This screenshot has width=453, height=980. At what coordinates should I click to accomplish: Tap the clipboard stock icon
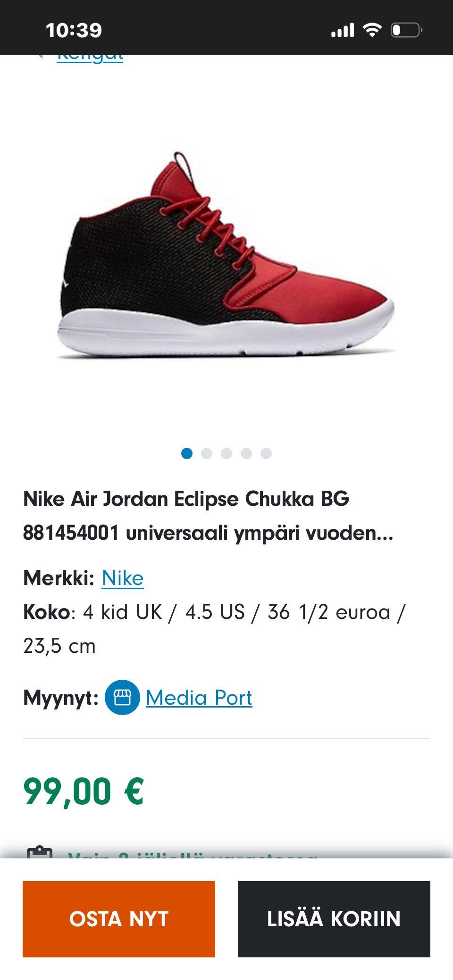[40, 852]
